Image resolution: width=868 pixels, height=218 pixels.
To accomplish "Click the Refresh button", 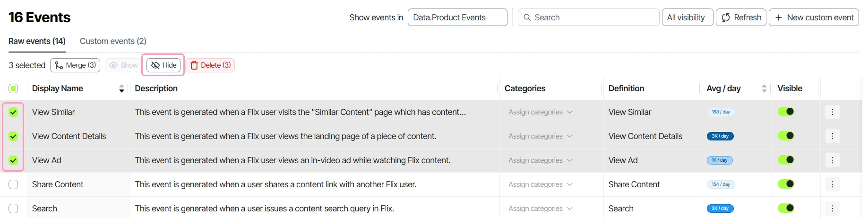I will point(741,17).
